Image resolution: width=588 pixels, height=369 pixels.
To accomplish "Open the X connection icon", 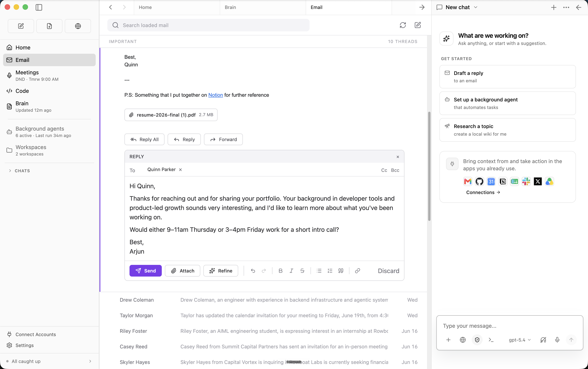I will tap(537, 181).
